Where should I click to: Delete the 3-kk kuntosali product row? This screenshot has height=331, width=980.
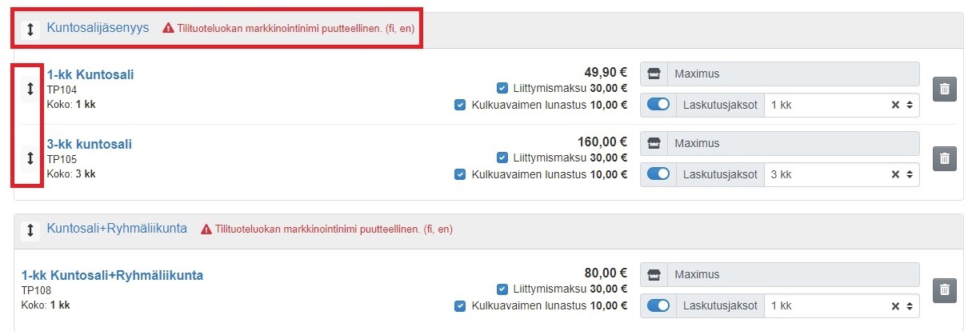(x=944, y=158)
